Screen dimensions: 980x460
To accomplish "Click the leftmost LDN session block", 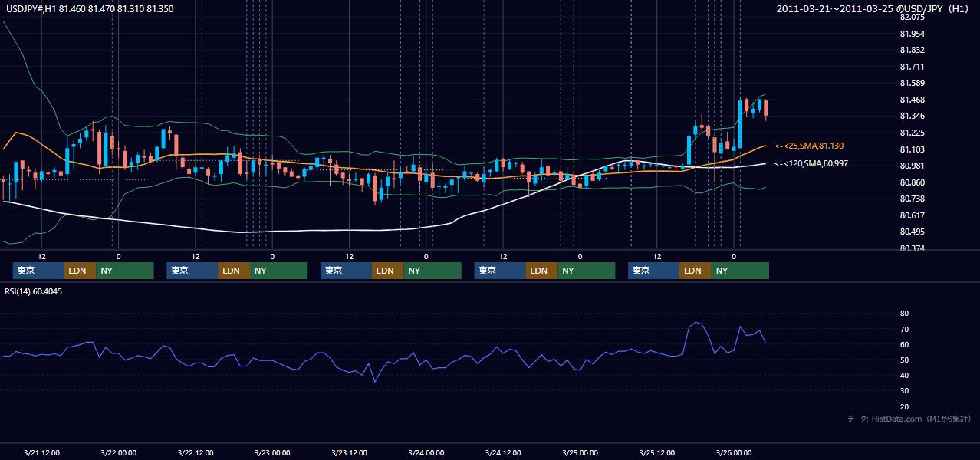I will 80,271.
